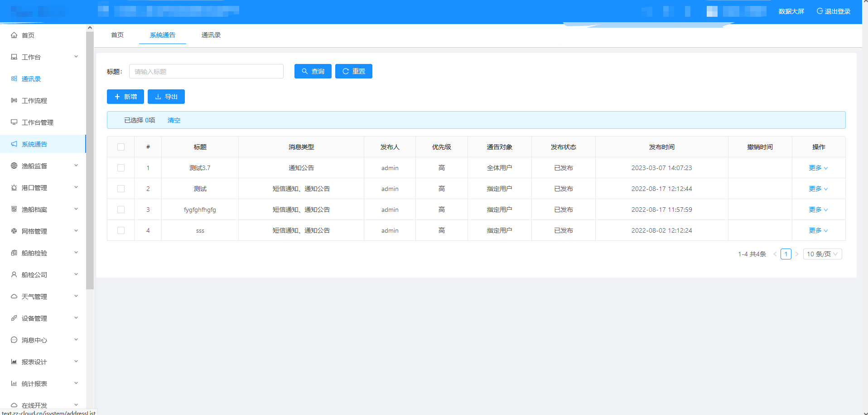Click the sidebar vertical scrollbar
The width and height of the screenshot is (868, 415).
tap(90, 160)
